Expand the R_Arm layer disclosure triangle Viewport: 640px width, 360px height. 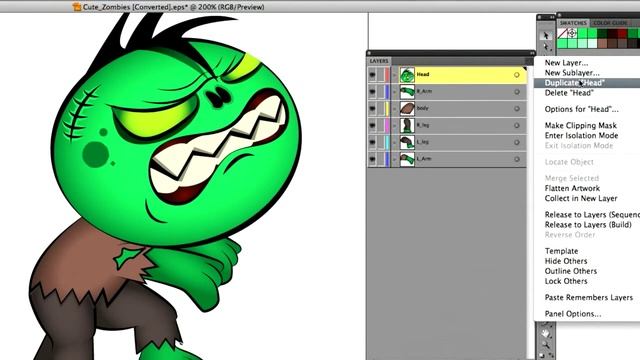pos(395,92)
